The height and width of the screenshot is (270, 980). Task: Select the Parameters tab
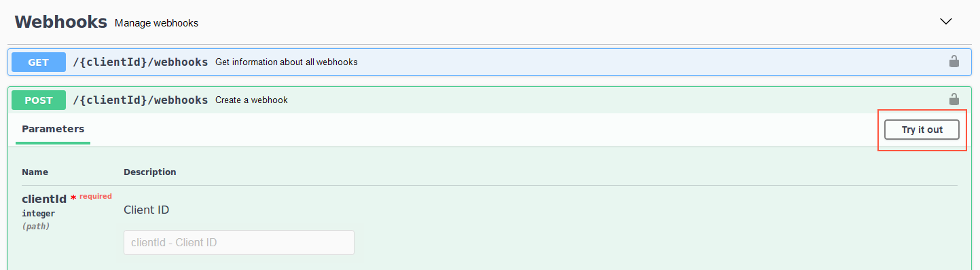[x=53, y=129]
